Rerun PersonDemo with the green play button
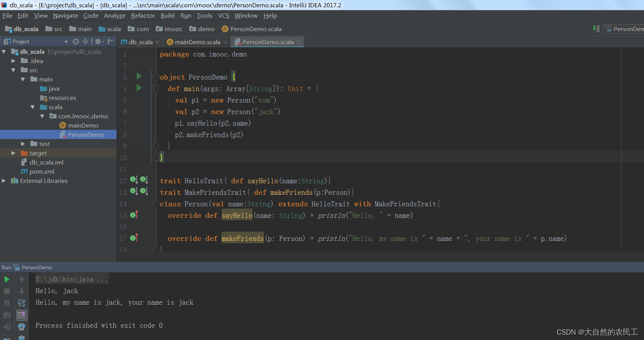 [7, 279]
